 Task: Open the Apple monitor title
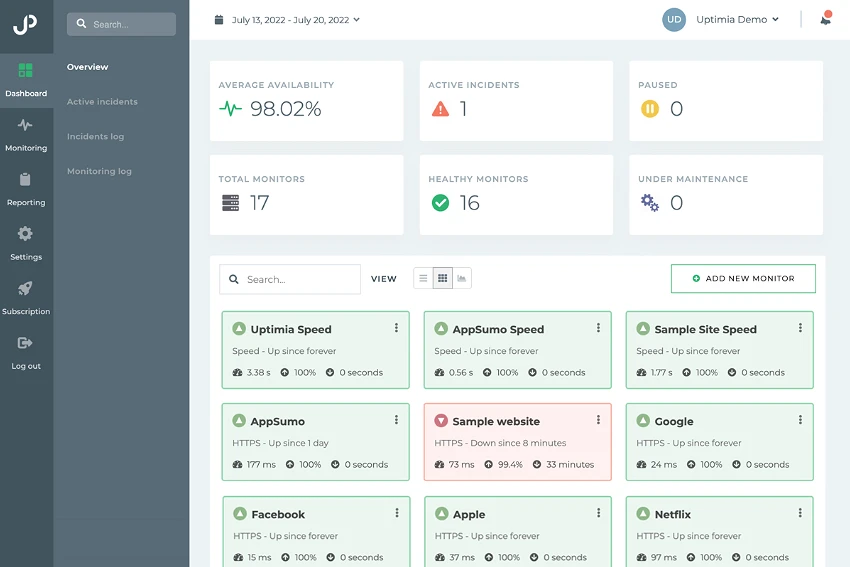tap(469, 514)
